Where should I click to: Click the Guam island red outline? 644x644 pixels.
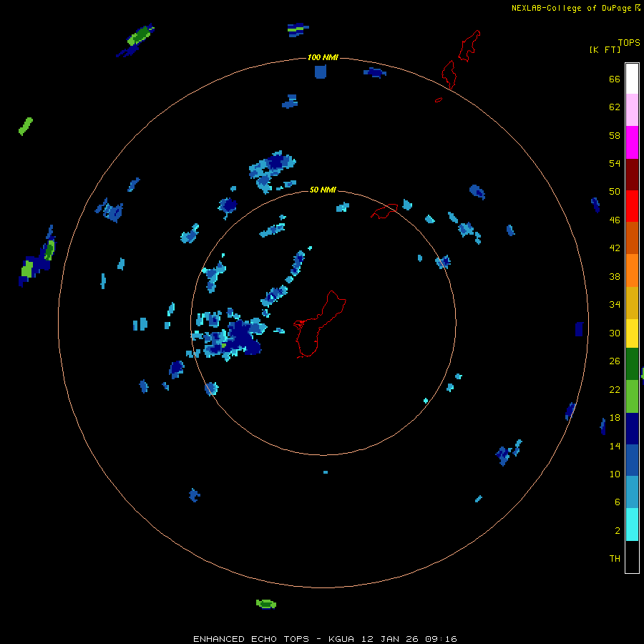click(320, 324)
